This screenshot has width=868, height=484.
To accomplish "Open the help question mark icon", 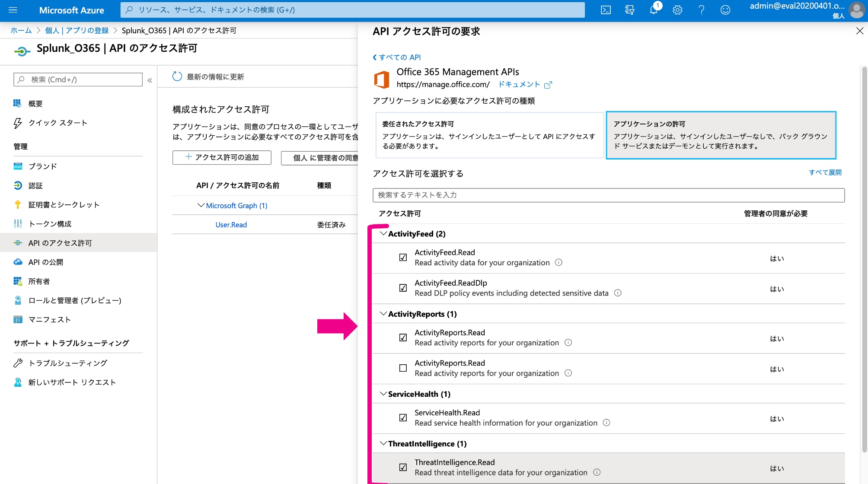I will (701, 10).
